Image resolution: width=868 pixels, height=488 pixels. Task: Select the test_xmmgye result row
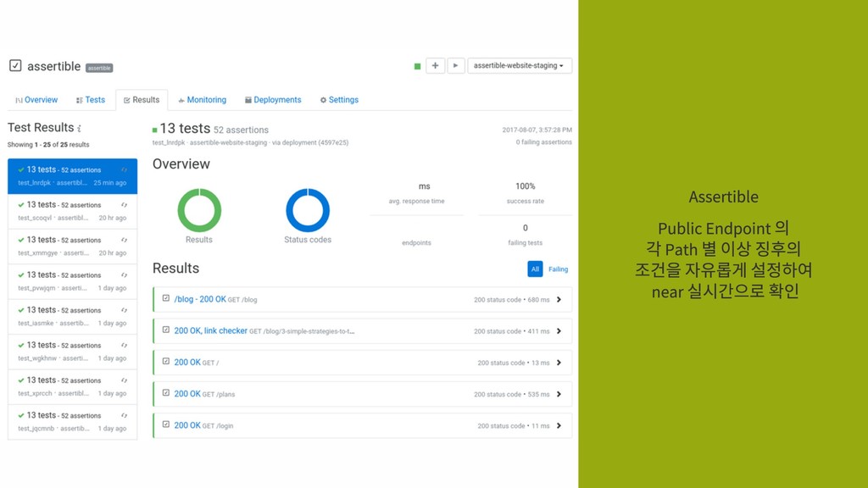(x=73, y=247)
